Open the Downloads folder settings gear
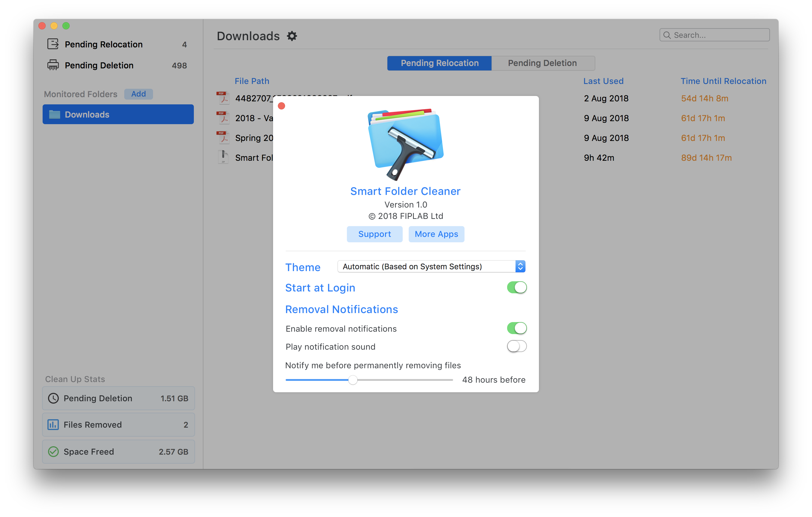Screen dimensions: 812x517 (292, 36)
